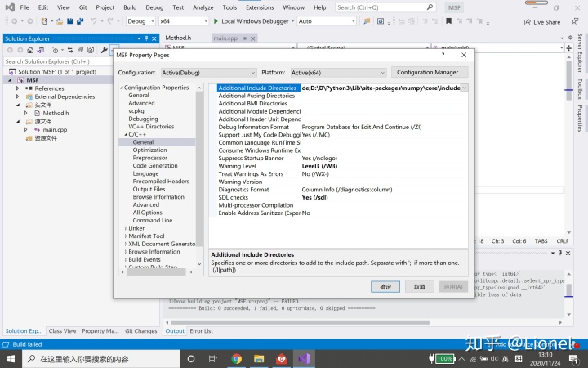
Task: Open the Server Explorer side tab
Action: tap(579, 53)
